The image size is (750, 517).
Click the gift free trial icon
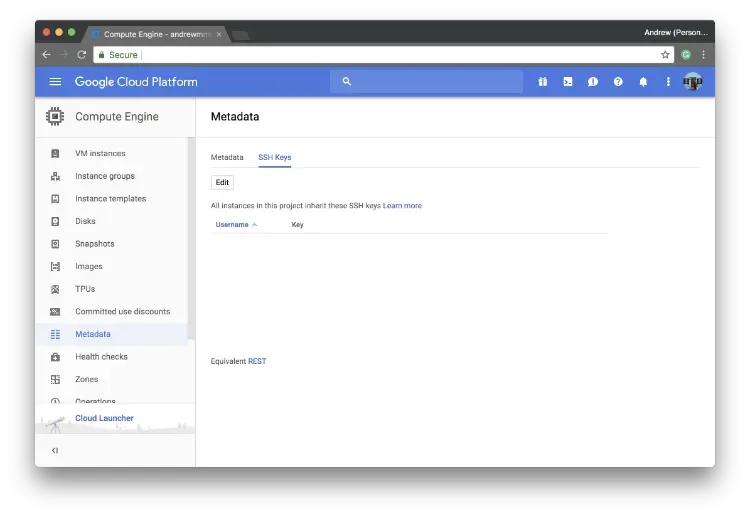pos(543,82)
